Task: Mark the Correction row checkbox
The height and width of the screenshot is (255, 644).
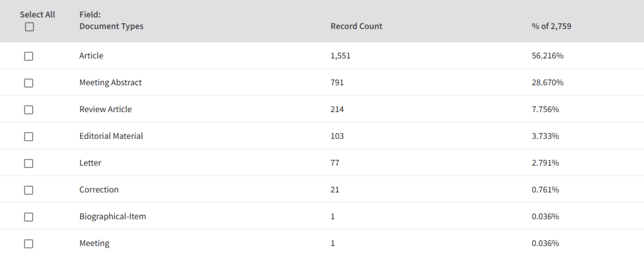Action: tap(29, 190)
